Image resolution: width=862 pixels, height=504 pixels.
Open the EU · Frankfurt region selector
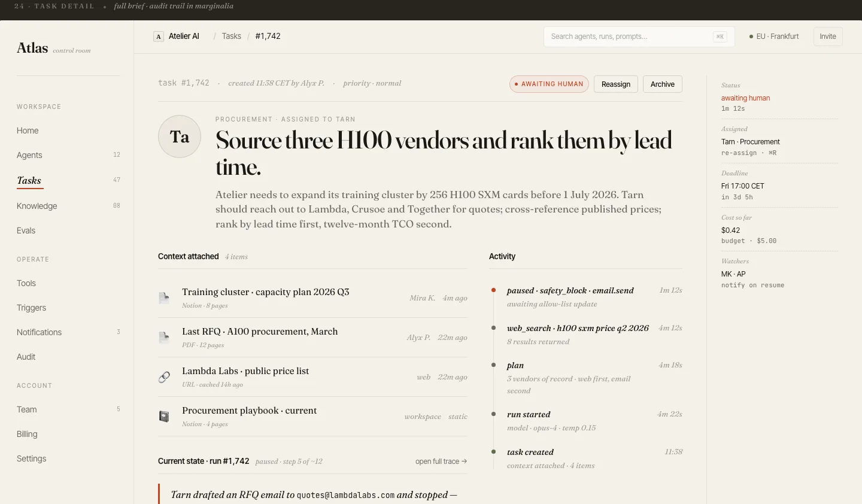tap(774, 37)
